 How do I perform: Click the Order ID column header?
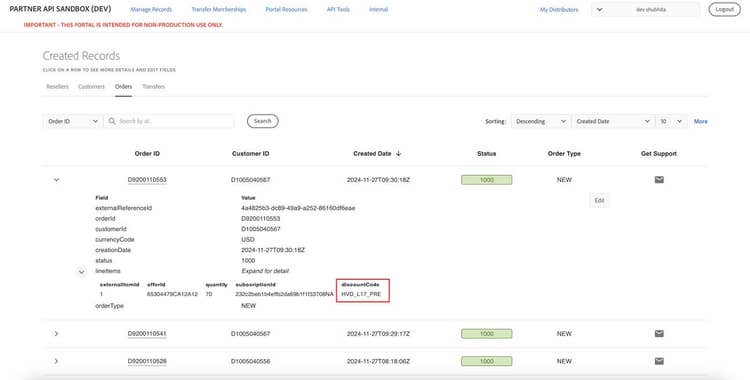pos(147,154)
